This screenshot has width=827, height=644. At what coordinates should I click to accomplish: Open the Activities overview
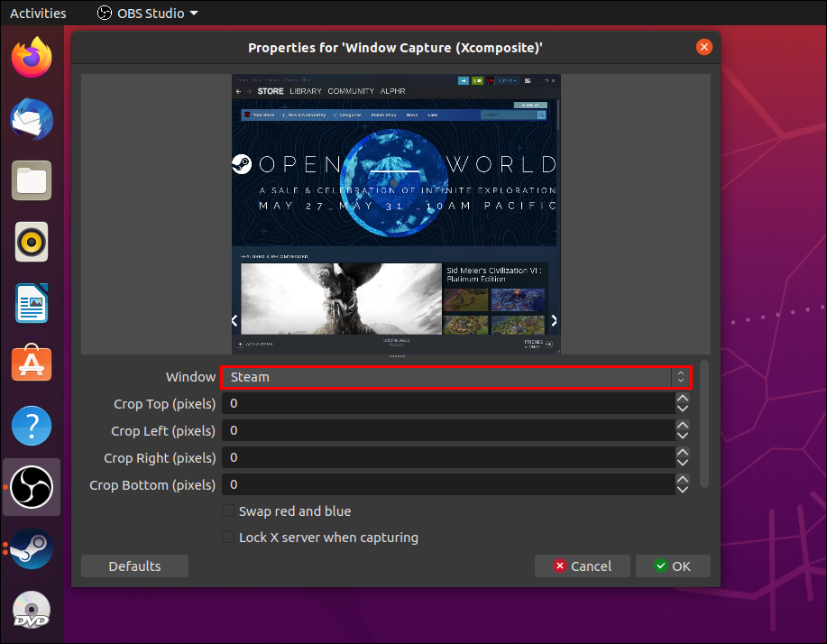tap(38, 14)
